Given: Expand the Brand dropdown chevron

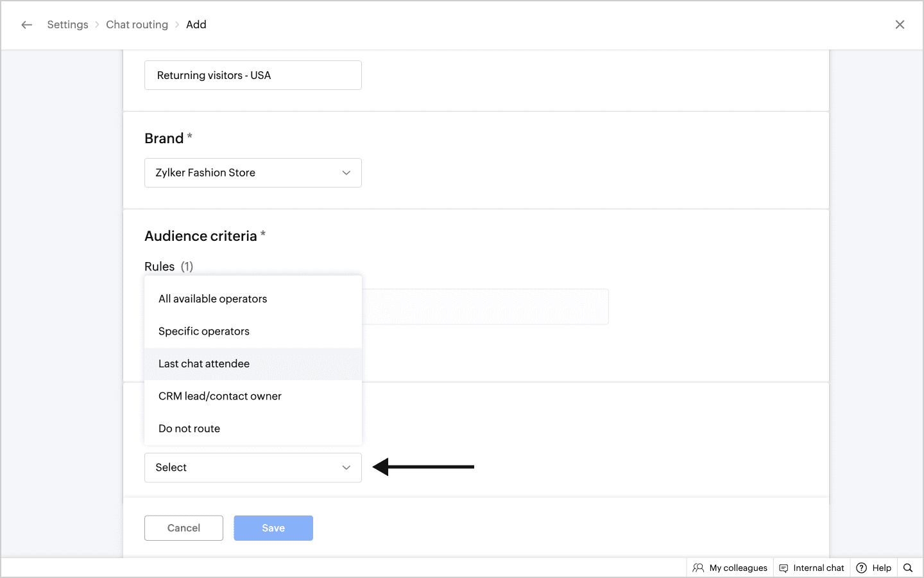Looking at the screenshot, I should coord(346,173).
